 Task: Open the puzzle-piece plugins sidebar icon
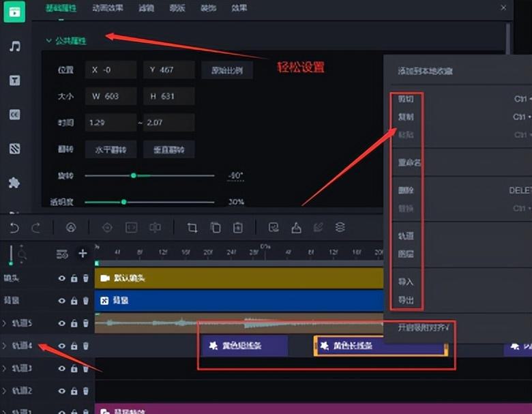[x=14, y=183]
